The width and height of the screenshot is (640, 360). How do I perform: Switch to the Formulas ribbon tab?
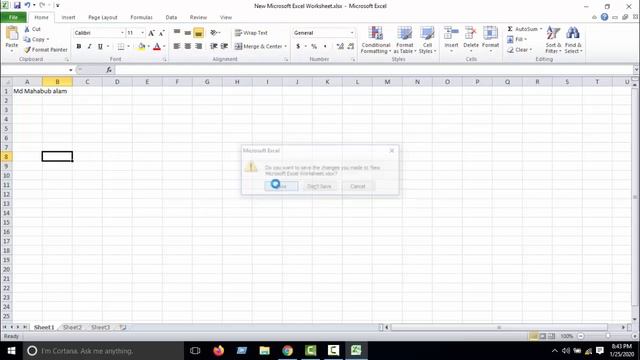coord(141,18)
